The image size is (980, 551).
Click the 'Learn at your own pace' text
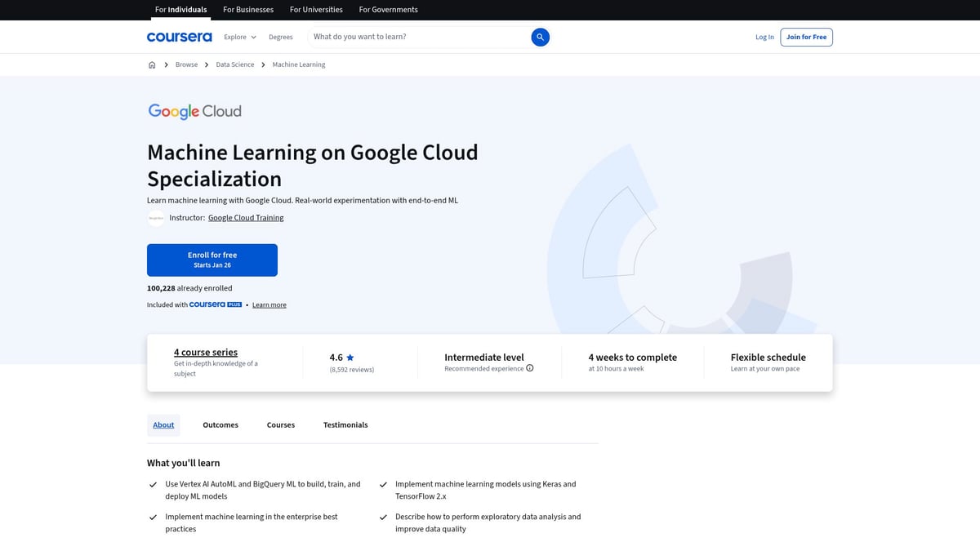tap(765, 369)
